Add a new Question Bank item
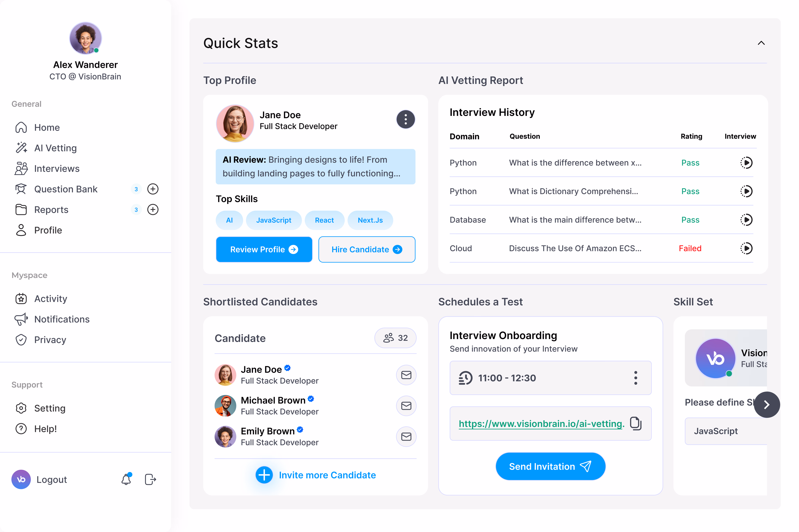 (x=153, y=189)
